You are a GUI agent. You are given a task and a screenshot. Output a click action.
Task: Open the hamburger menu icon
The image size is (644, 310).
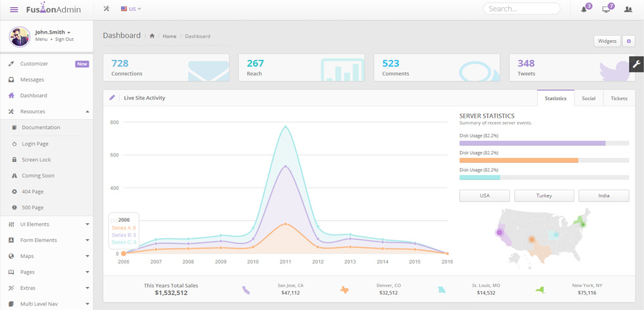coord(14,9)
